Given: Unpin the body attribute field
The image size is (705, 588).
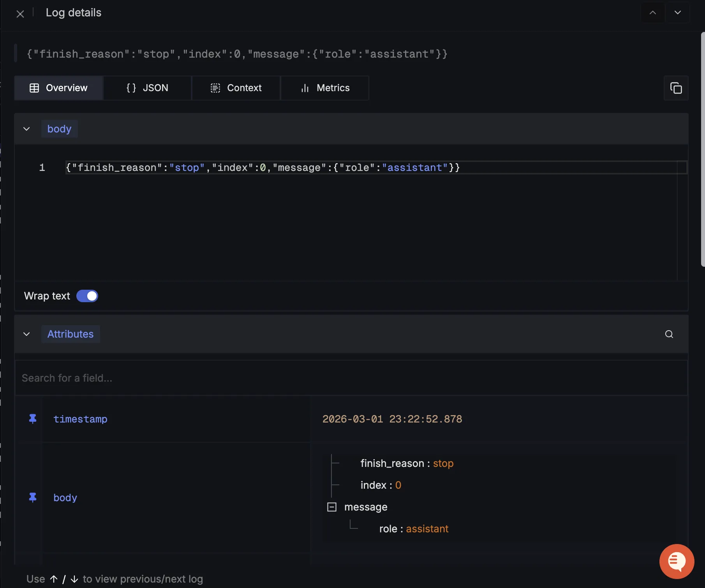Looking at the screenshot, I should click(33, 498).
